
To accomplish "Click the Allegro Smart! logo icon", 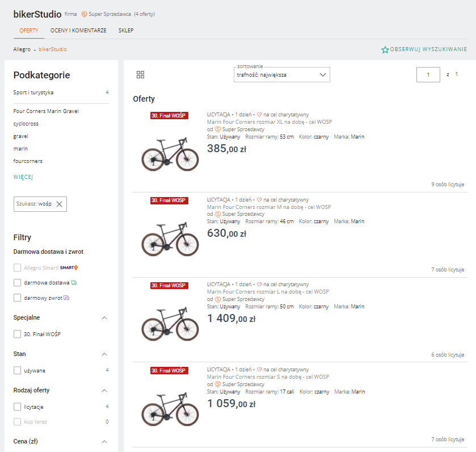I will point(69,267).
